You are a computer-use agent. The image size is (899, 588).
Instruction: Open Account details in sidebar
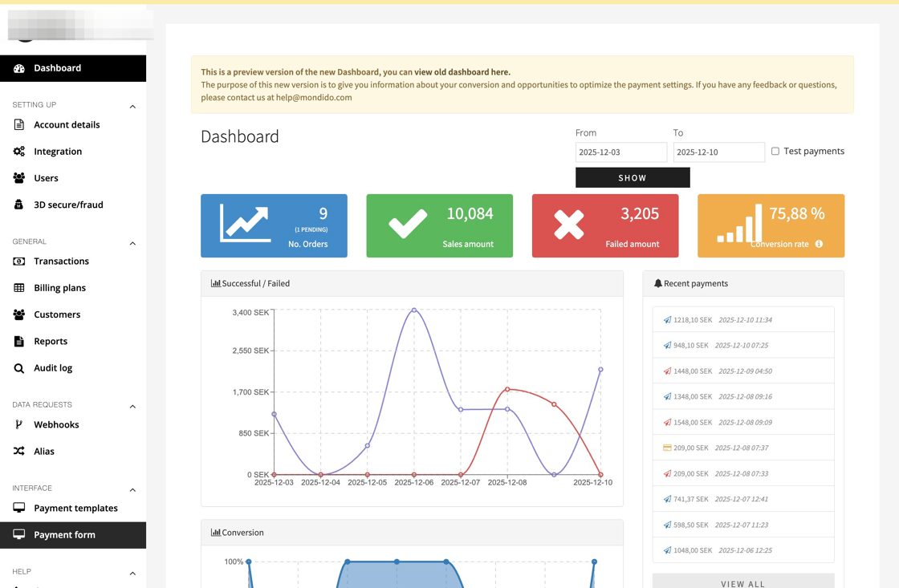point(73,124)
